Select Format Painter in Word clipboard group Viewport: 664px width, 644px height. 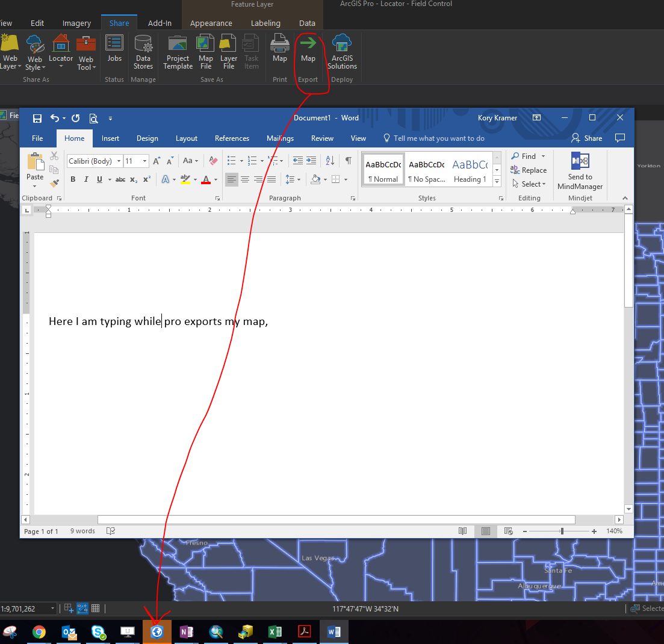tap(54, 183)
